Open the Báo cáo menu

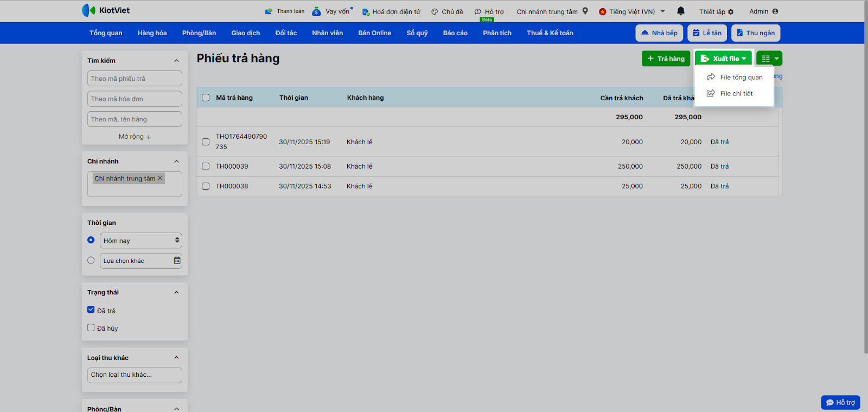pos(455,33)
